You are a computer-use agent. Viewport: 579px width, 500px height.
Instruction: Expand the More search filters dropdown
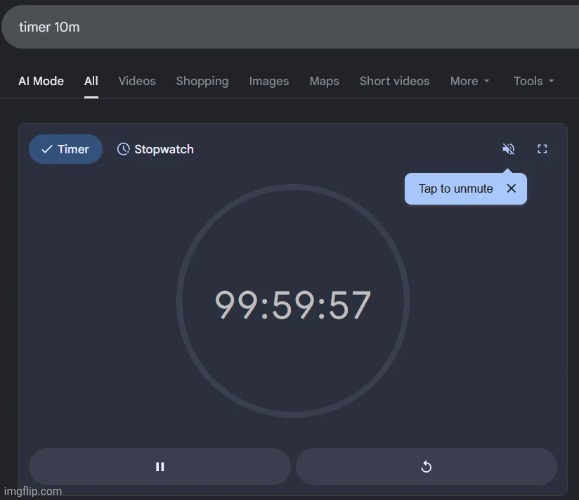469,81
